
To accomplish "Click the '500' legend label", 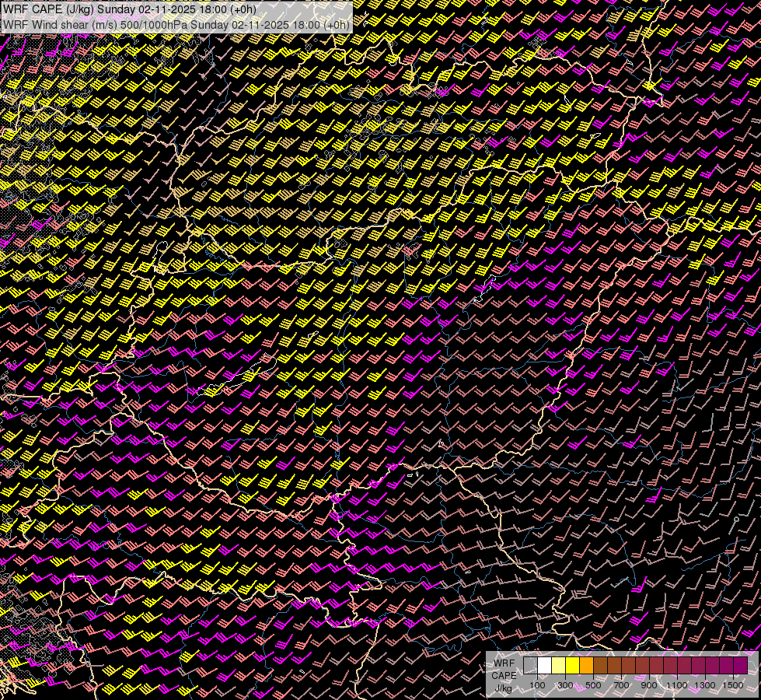I will (x=594, y=685).
